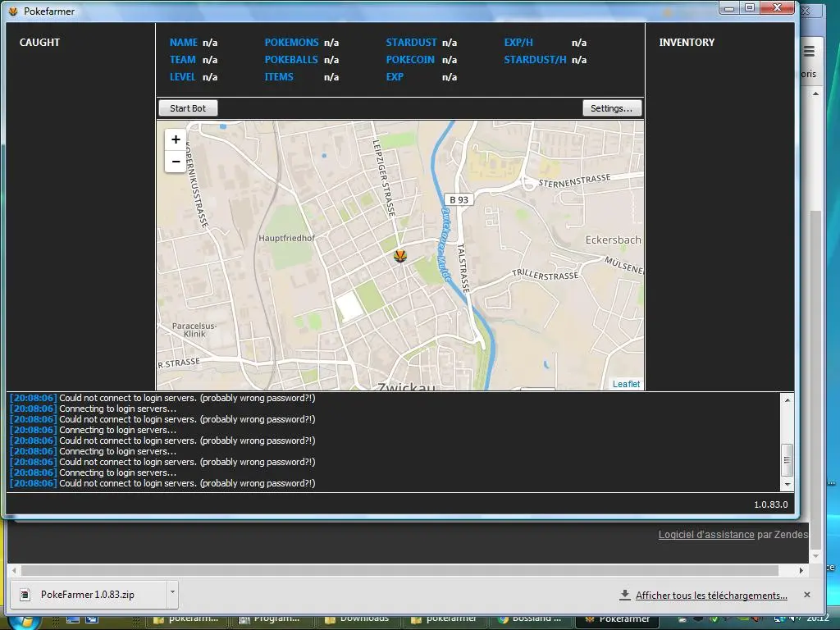The image size is (840, 630).
Task: Click the CAUGHT panel heading
Action: (x=39, y=43)
